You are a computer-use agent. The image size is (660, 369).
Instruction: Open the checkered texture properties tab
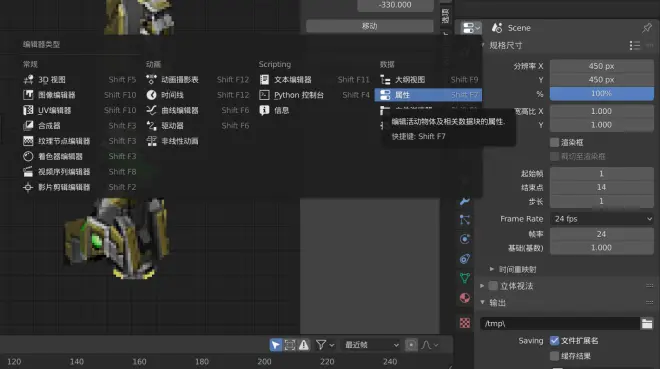point(465,323)
